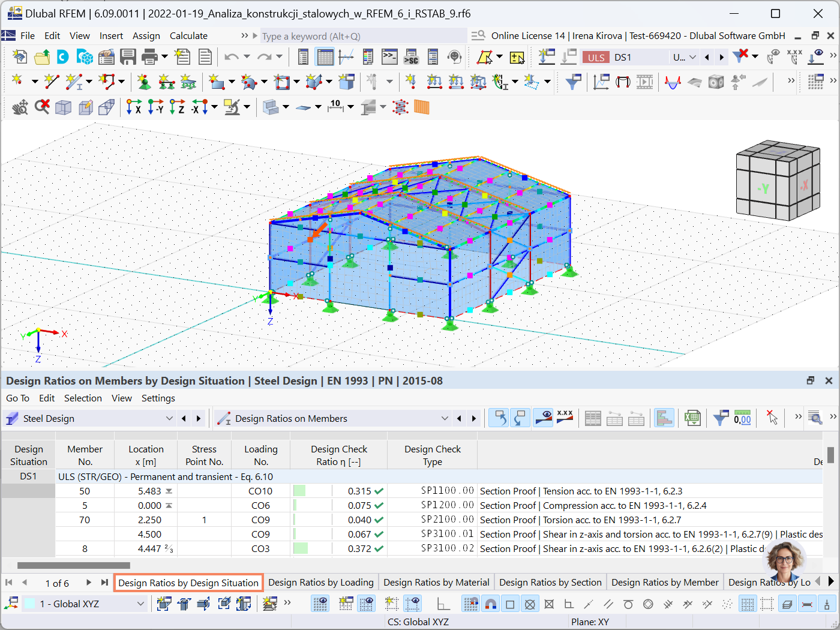Toggle the show-results eye icon

pyautogui.click(x=543, y=418)
